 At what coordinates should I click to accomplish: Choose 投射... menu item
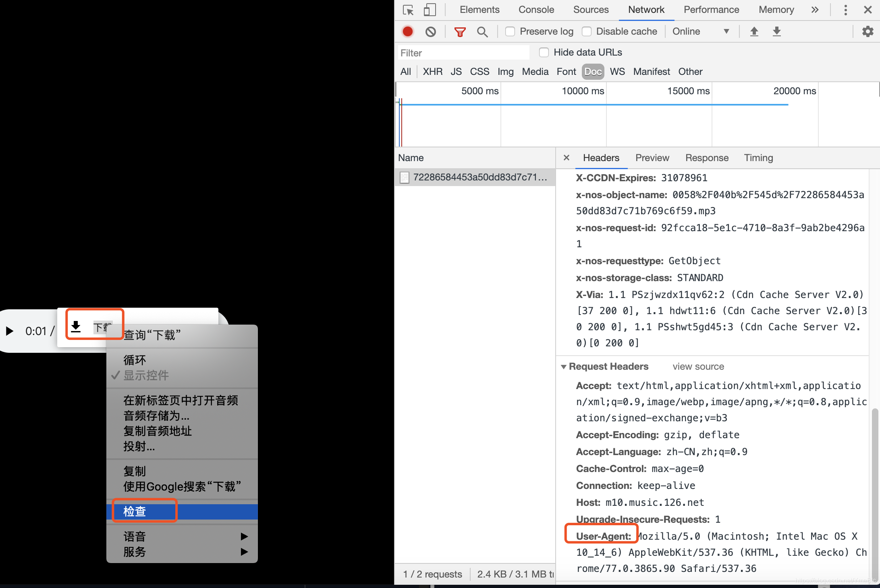click(182, 446)
